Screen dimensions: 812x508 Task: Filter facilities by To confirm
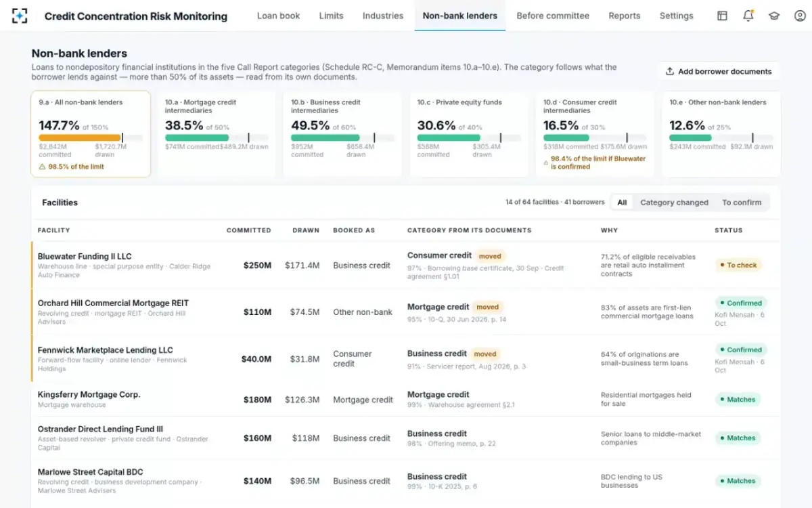click(742, 203)
